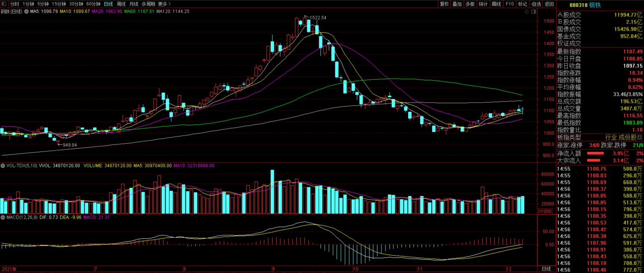
Task: Click the T icon beside 成份股
Action: (640, 137)
